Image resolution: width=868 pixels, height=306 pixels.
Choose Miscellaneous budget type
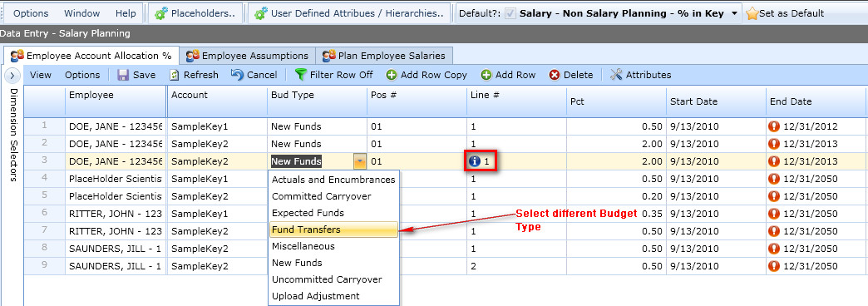coord(333,246)
